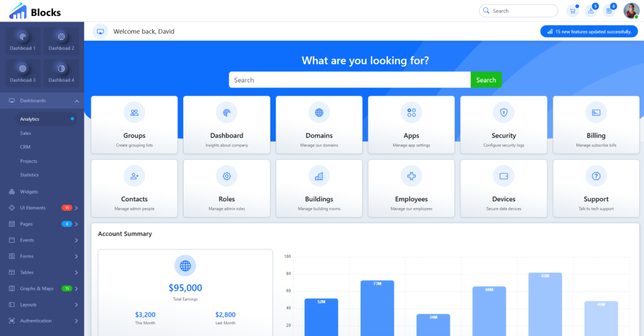The height and width of the screenshot is (336, 644).
Task: Click the Domains globe card icon
Action: tap(319, 113)
